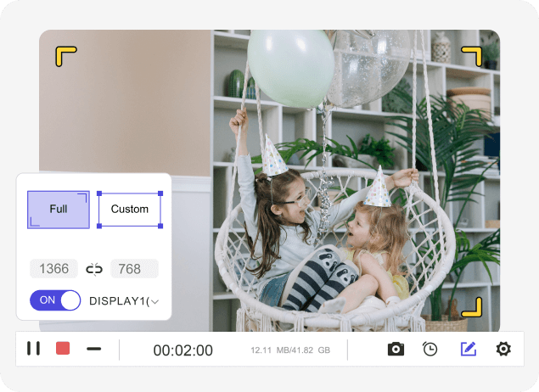
Task: Open the annotation pencil tool
Action: [x=468, y=349]
